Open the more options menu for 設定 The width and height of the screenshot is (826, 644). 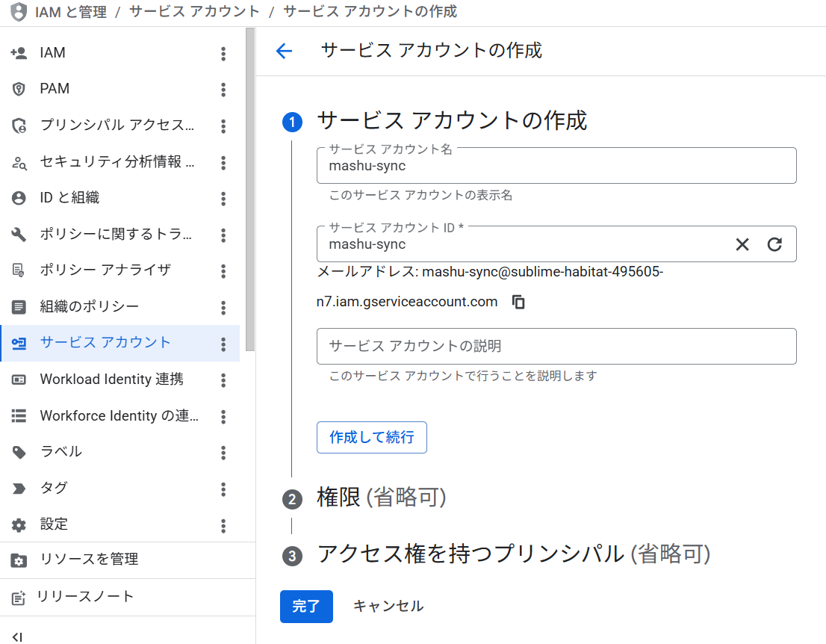pyautogui.click(x=223, y=526)
